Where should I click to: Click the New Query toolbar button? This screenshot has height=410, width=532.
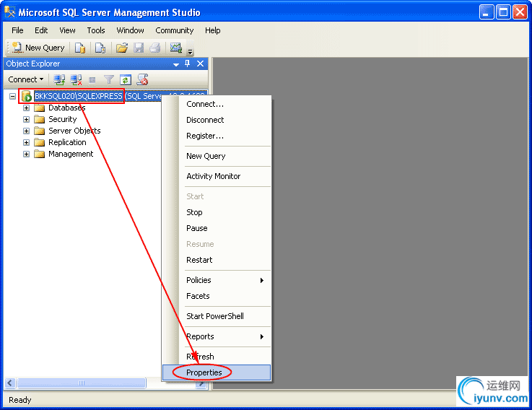coord(38,48)
